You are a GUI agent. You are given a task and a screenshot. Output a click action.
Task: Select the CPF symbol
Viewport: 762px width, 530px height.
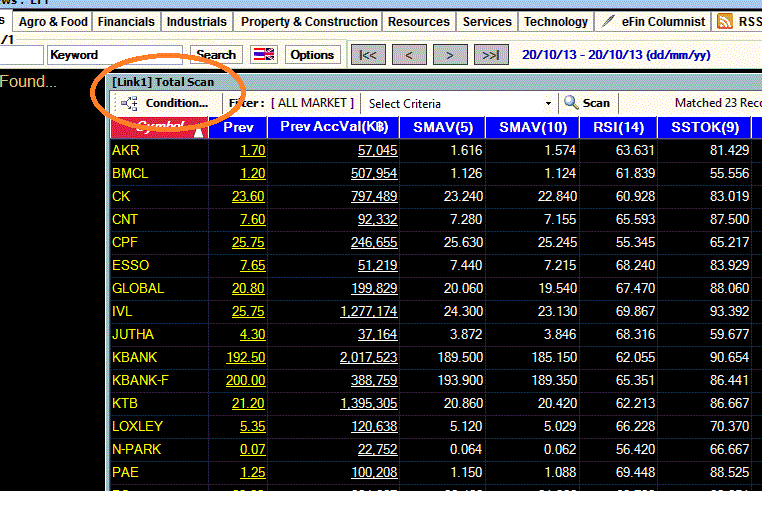coord(125,242)
